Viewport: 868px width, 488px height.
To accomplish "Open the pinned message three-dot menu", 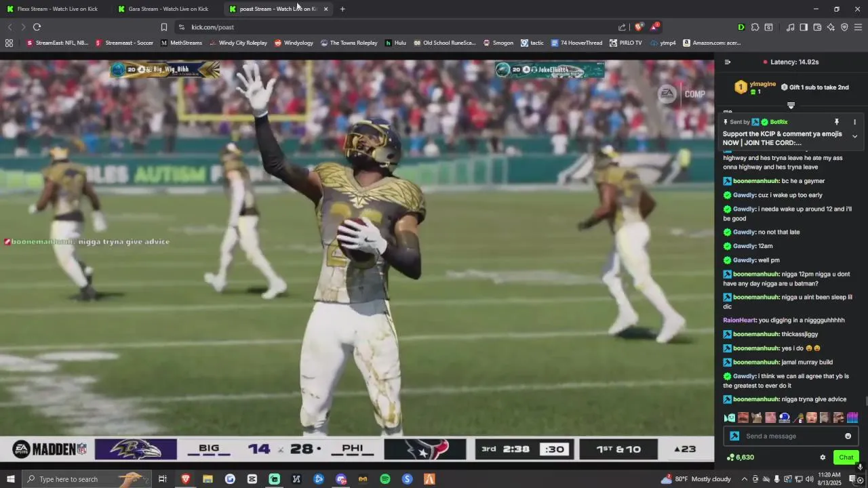I will (854, 122).
